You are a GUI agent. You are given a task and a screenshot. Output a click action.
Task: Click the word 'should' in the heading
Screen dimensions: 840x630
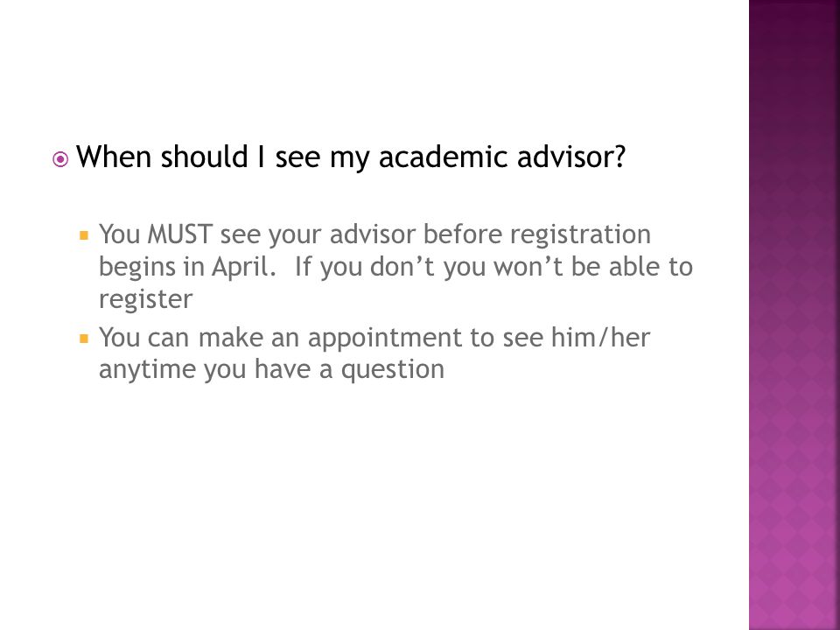click(x=204, y=157)
